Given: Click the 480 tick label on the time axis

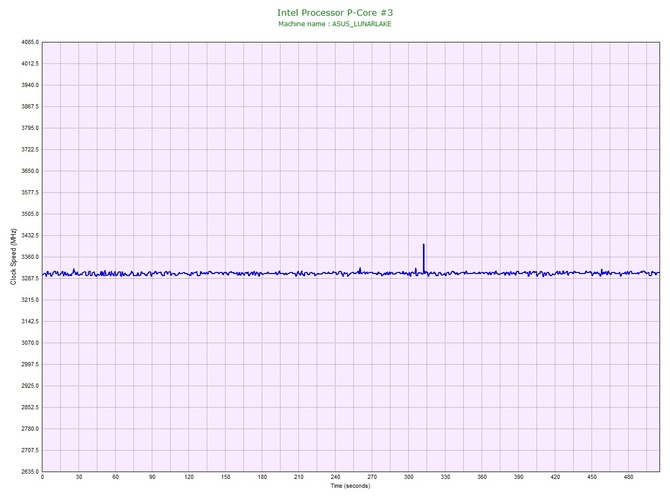Looking at the screenshot, I should 629,477.
